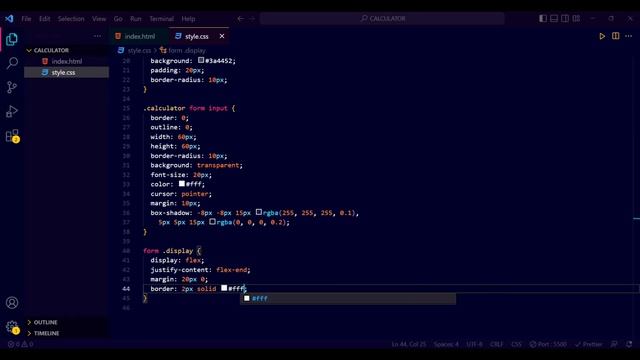Screen dimensions: 640x360
Task: Click line number 44 in gutter
Action: coord(126,289)
